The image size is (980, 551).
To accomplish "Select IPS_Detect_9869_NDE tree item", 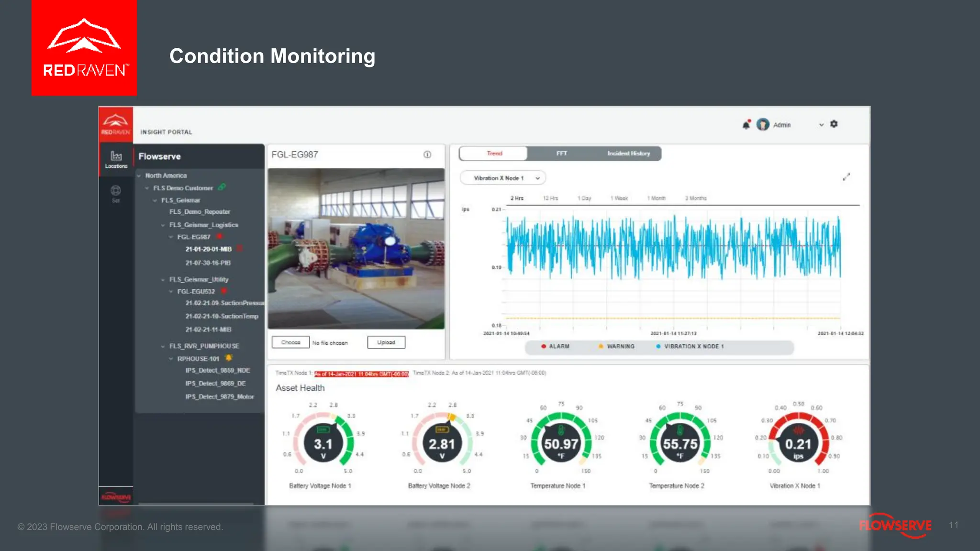I will tap(217, 370).
